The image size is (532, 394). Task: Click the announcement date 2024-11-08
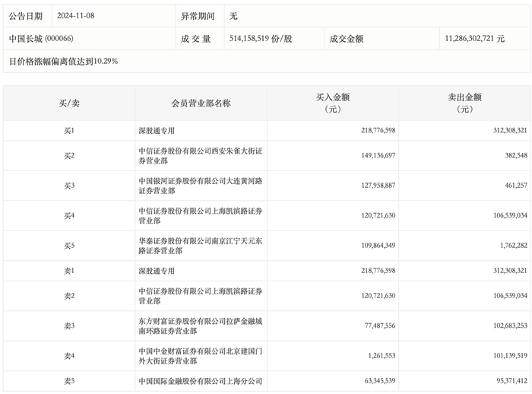79,15
